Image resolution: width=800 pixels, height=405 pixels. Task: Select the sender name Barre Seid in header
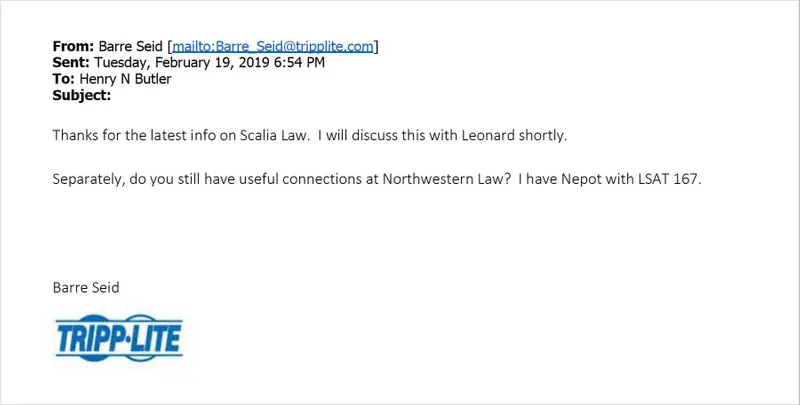130,46
